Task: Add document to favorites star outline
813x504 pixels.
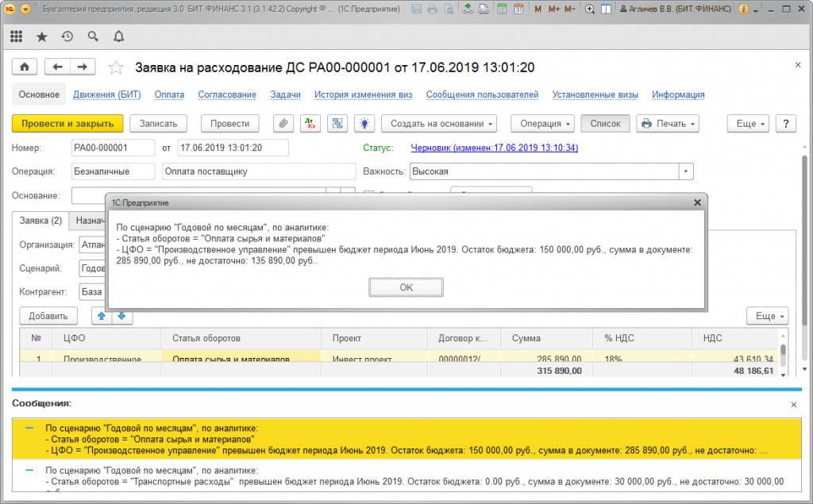Action: click(116, 67)
